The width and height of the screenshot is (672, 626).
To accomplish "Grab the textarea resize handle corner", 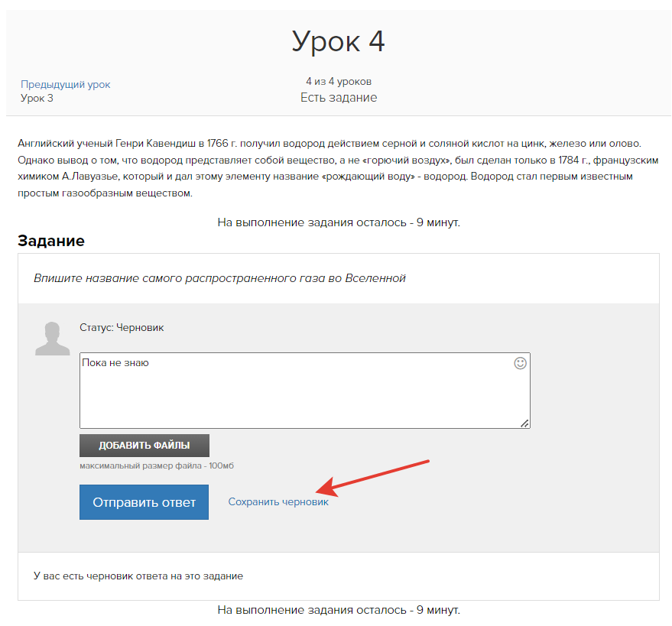I will point(524,423).
